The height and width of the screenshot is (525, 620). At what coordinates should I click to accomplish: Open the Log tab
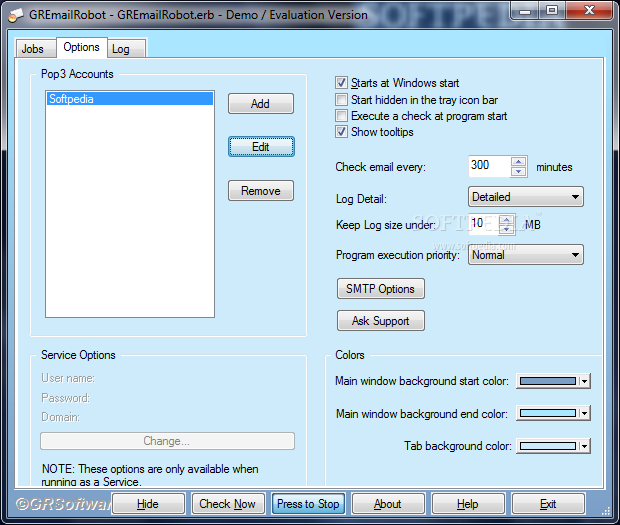point(126,49)
